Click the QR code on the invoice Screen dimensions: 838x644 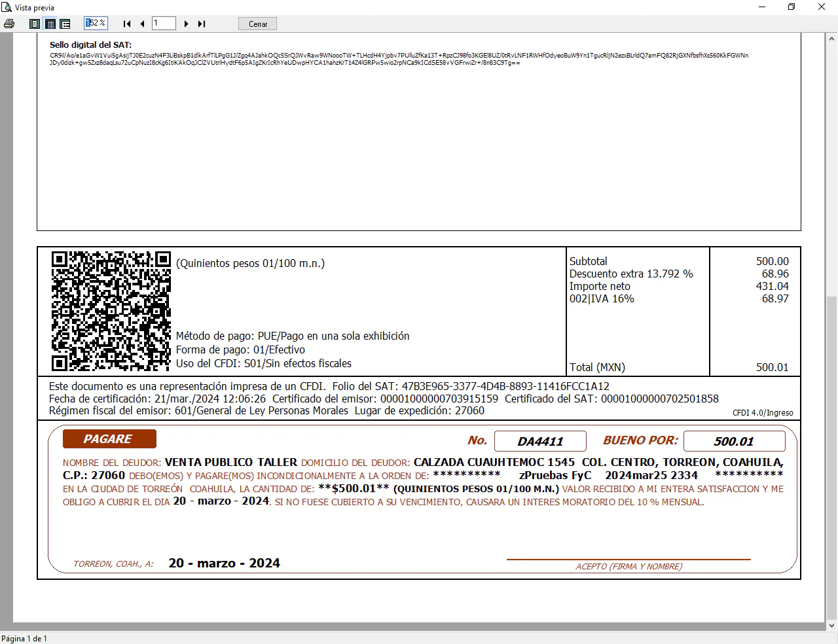click(x=111, y=312)
